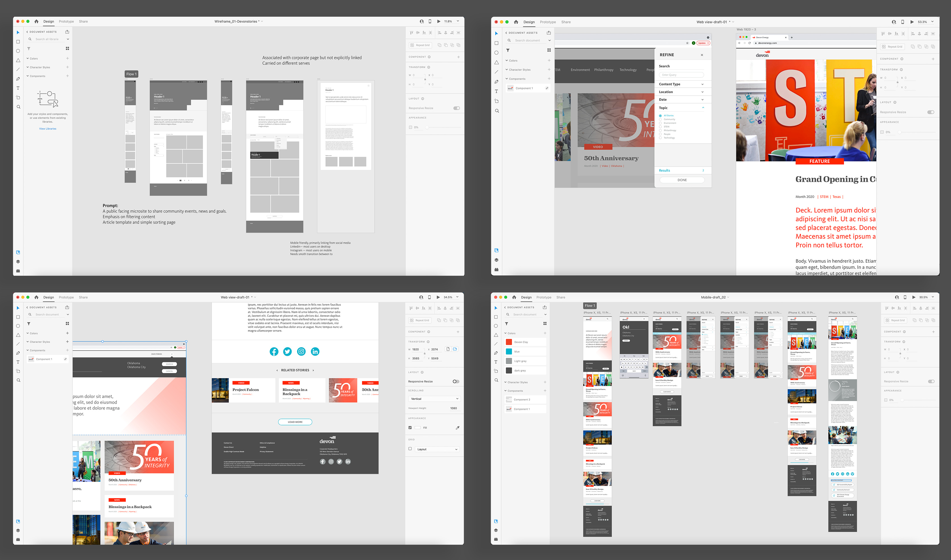Select the Devon Clay color swatch
Viewport: 951px width, 560px height.
(x=509, y=342)
